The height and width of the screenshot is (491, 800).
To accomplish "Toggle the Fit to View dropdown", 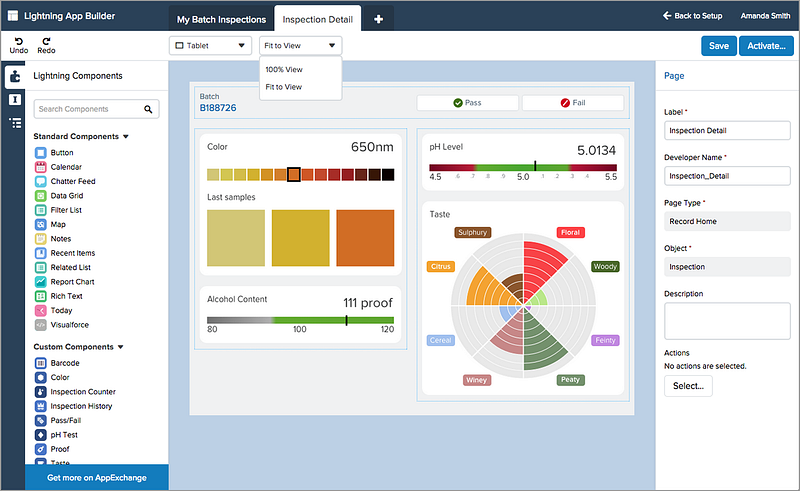I will [x=300, y=45].
